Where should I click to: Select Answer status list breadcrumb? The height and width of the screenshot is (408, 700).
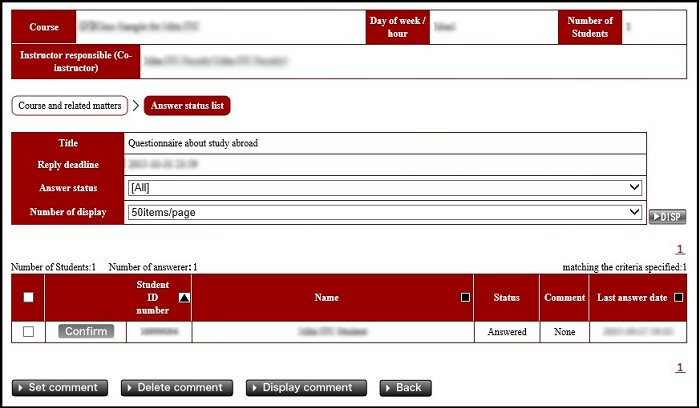pyautogui.click(x=187, y=105)
